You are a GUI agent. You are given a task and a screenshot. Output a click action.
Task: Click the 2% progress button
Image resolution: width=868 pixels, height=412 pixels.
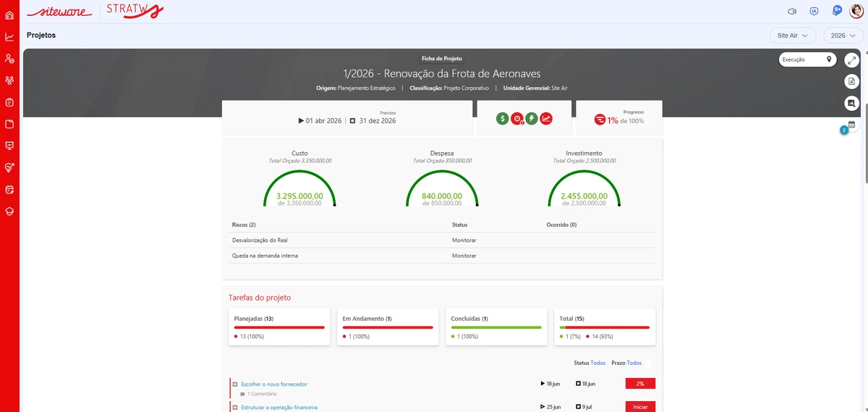(x=640, y=384)
